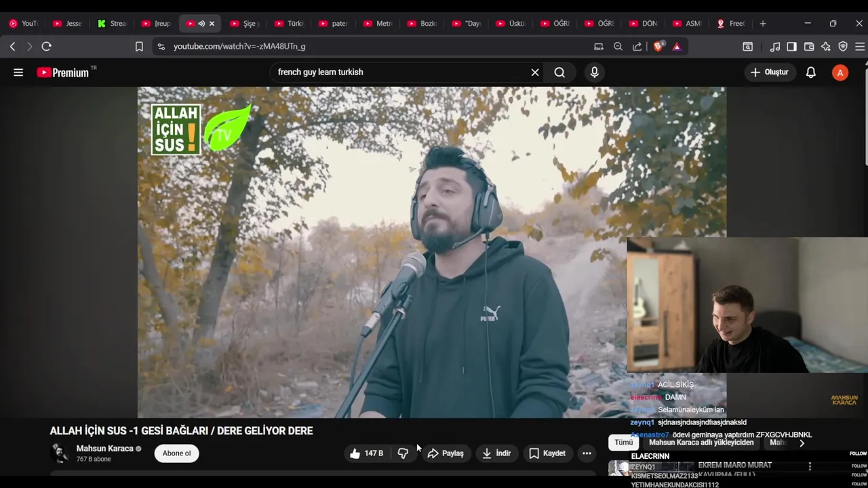868x488 pixels.
Task: Run search with the magnifier button
Action: tap(559, 73)
